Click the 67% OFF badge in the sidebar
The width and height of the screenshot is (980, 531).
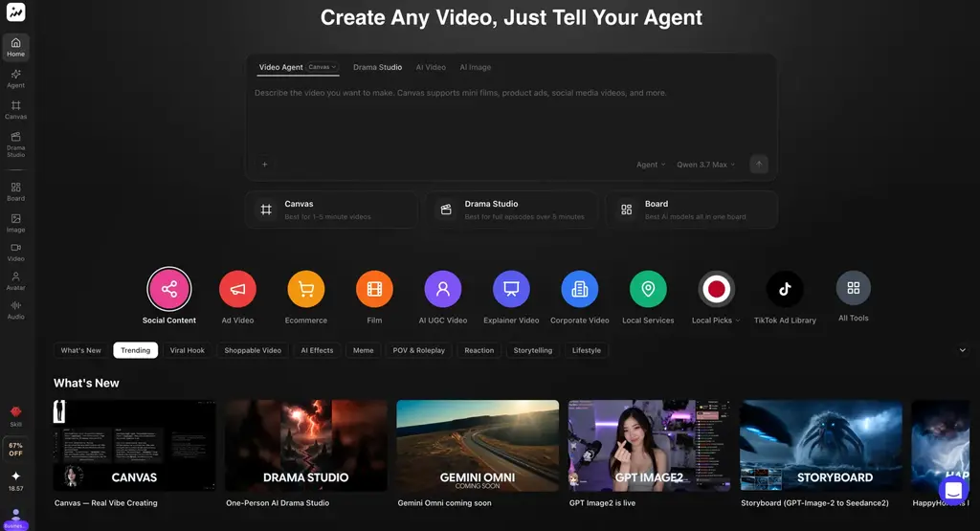click(x=15, y=449)
